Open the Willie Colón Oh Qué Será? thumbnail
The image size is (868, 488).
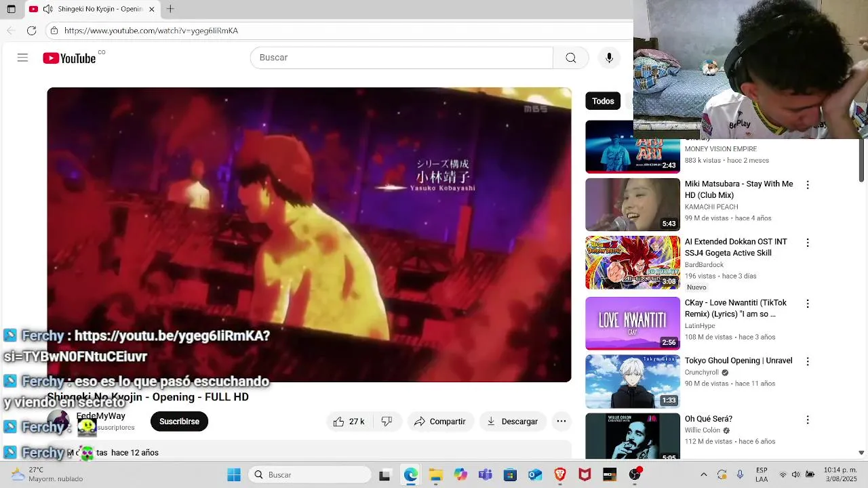(x=633, y=436)
